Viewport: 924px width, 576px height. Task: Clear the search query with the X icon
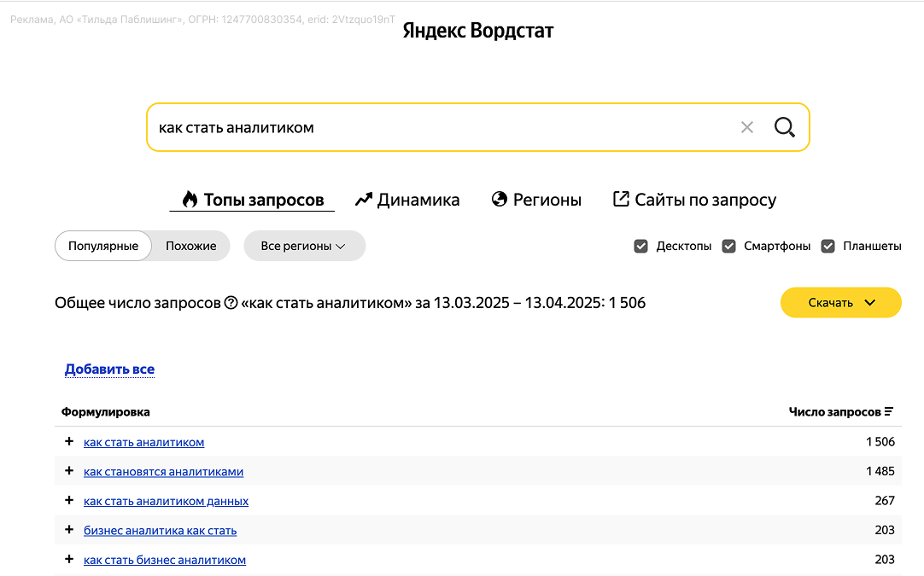747,127
